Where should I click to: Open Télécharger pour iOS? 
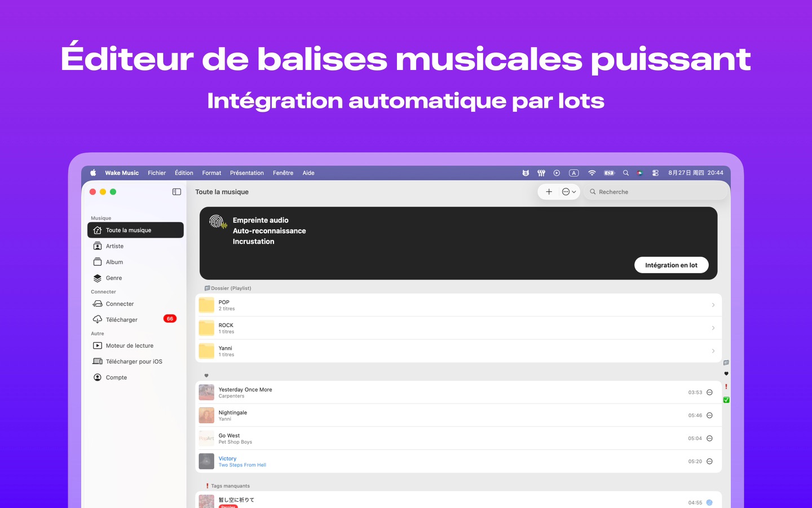click(x=135, y=361)
